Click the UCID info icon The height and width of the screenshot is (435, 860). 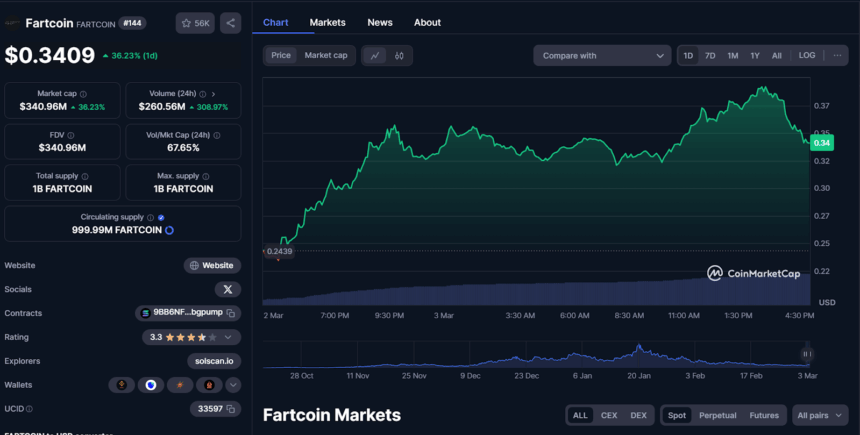pyautogui.click(x=29, y=409)
